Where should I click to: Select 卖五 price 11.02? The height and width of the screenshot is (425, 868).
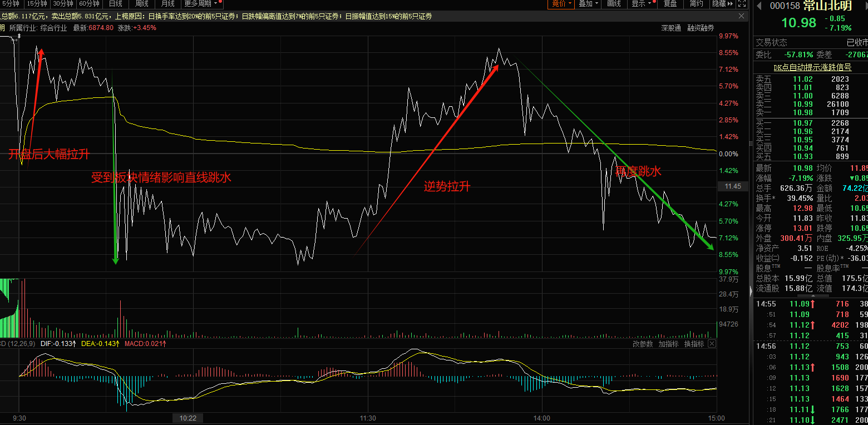(803, 79)
